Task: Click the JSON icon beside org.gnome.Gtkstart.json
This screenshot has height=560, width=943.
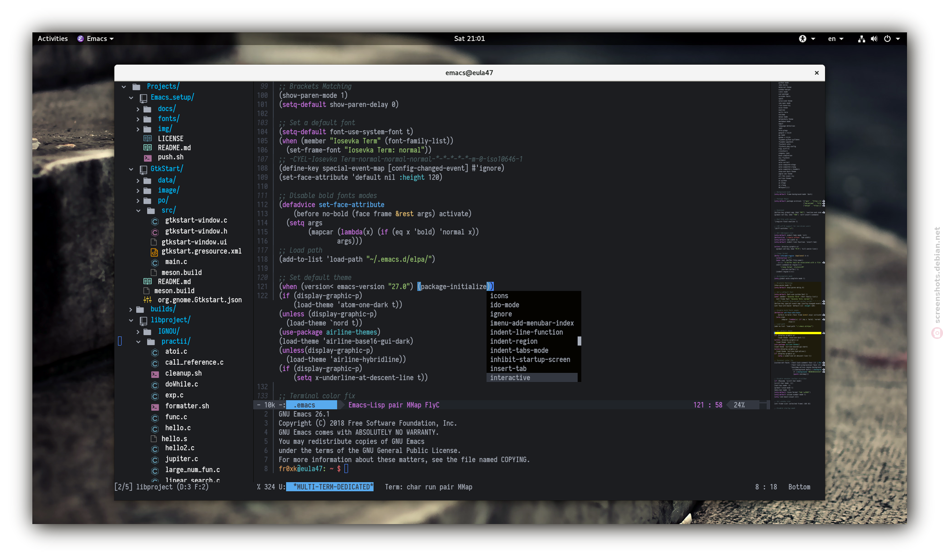Action: (x=148, y=300)
